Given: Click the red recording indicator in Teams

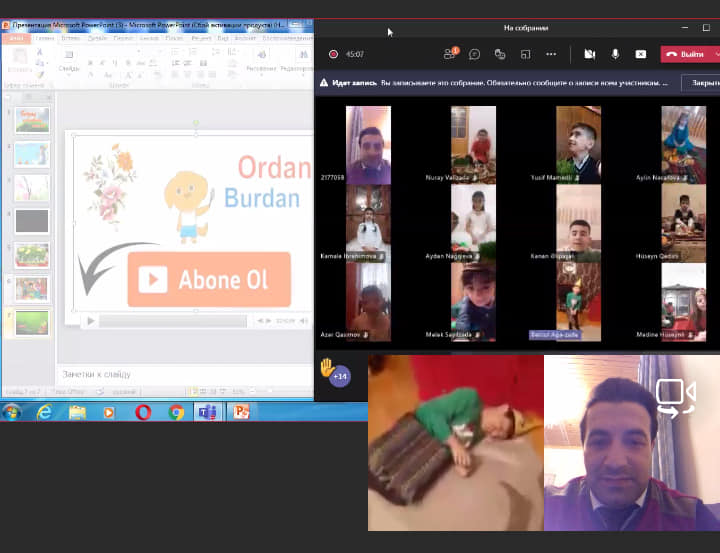Looking at the screenshot, I should (x=333, y=54).
